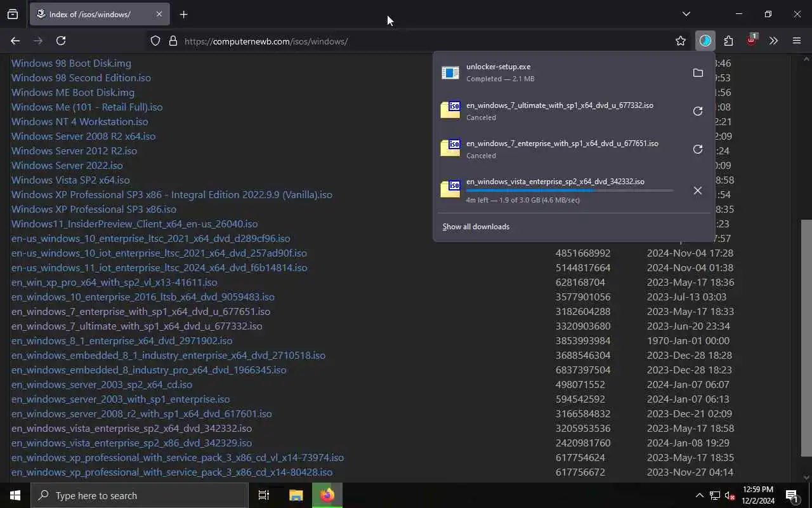Viewport: 812px width, 508px height.
Task: Download Windows 98 Boot Disk.img
Action: (x=71, y=63)
